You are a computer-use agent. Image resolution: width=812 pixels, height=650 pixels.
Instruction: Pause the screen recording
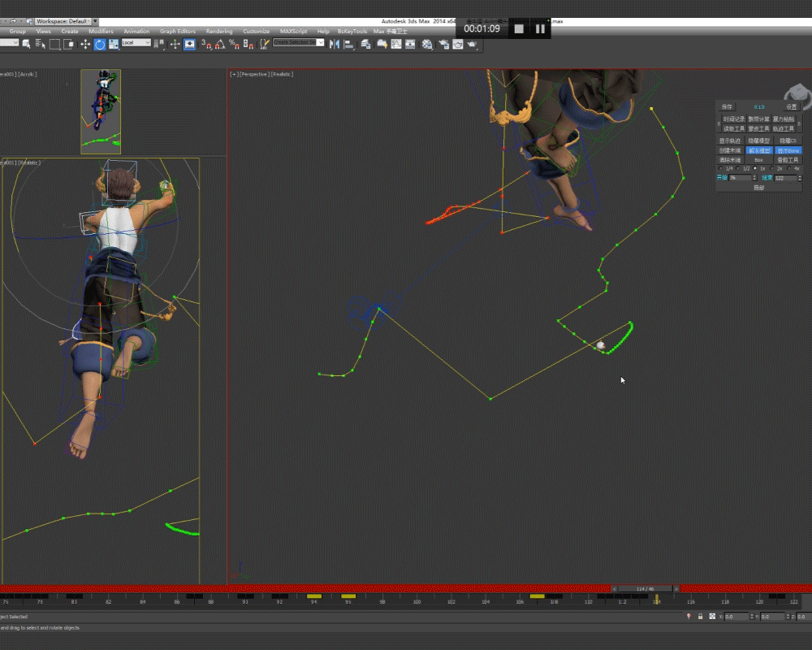tap(540, 29)
